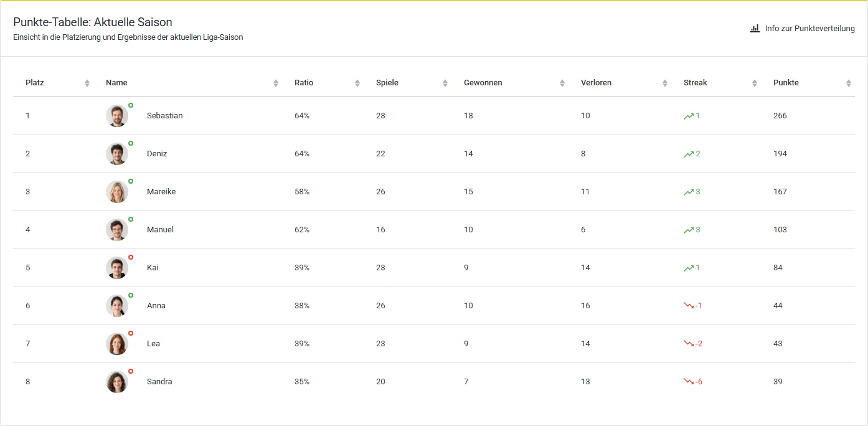
Task: Click the 167 points value
Action: coord(780,192)
